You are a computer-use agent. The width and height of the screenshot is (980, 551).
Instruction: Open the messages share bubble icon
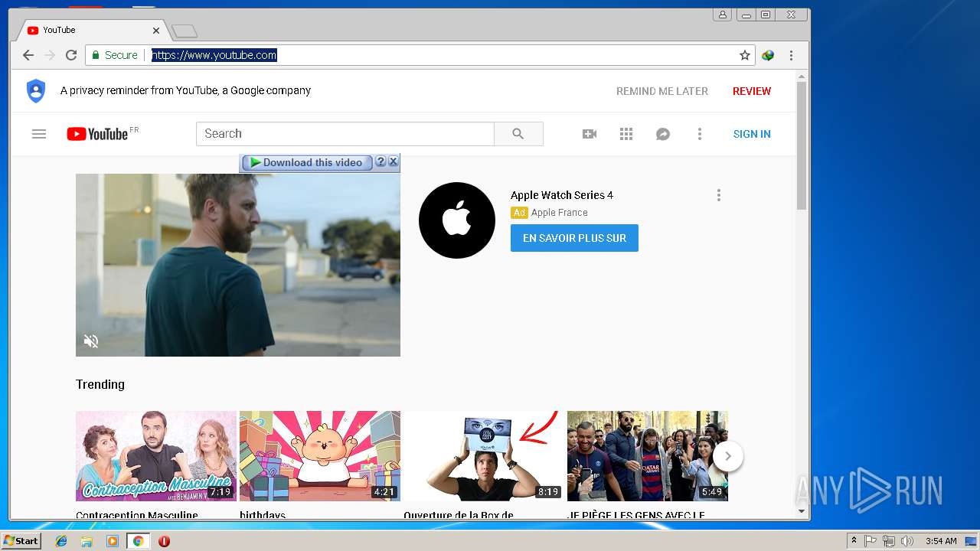point(663,134)
